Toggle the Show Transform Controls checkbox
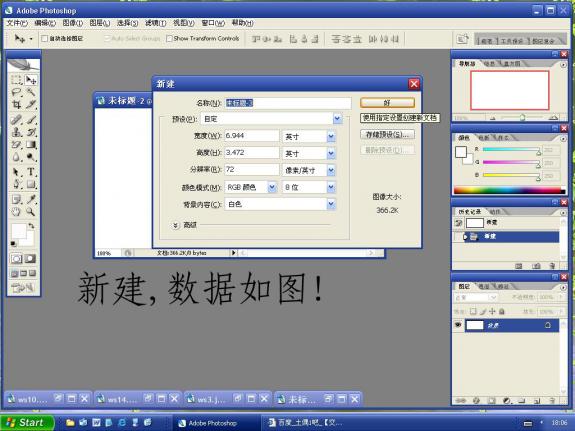This screenshot has width=575, height=431. point(169,39)
